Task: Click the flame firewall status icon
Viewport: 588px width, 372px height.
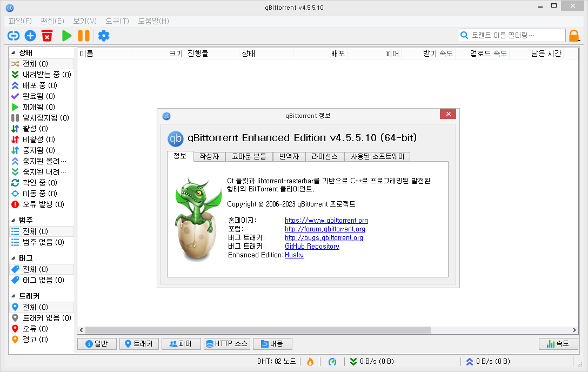Action: click(x=310, y=362)
